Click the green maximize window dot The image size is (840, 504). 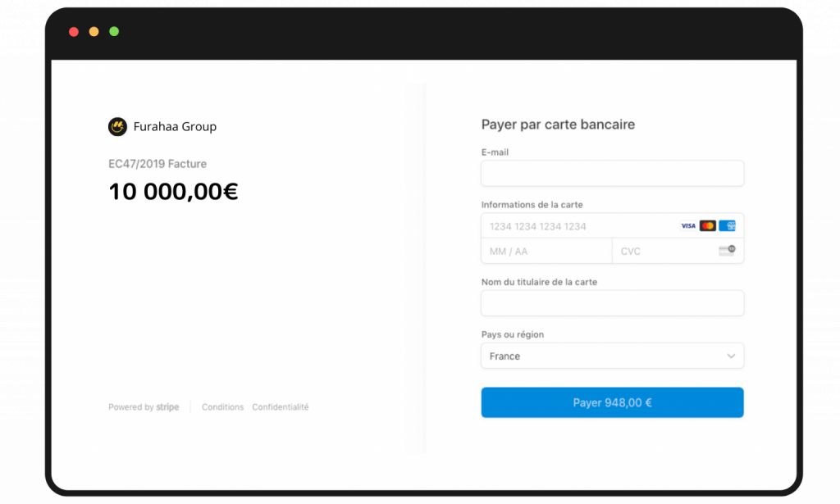pos(114,32)
